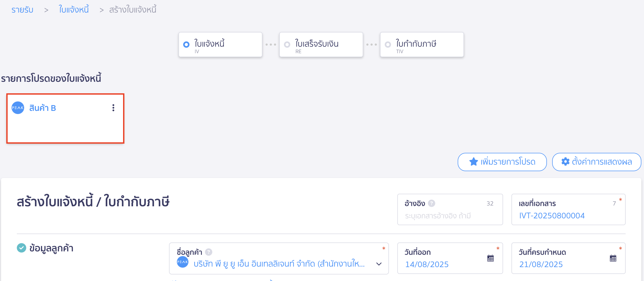644x281 pixels.
Task: Expand the ชื่อลูกค้า dropdown chevron
Action: (379, 264)
